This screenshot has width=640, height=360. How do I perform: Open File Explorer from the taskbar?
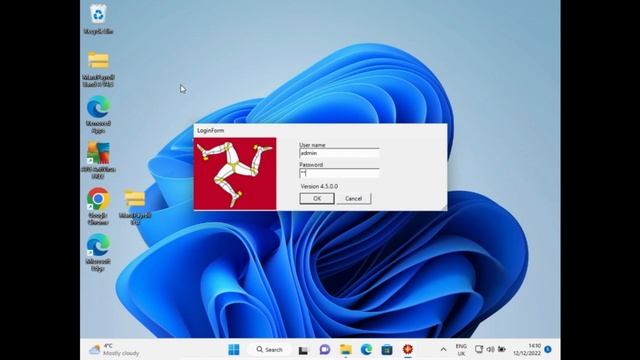346,350
